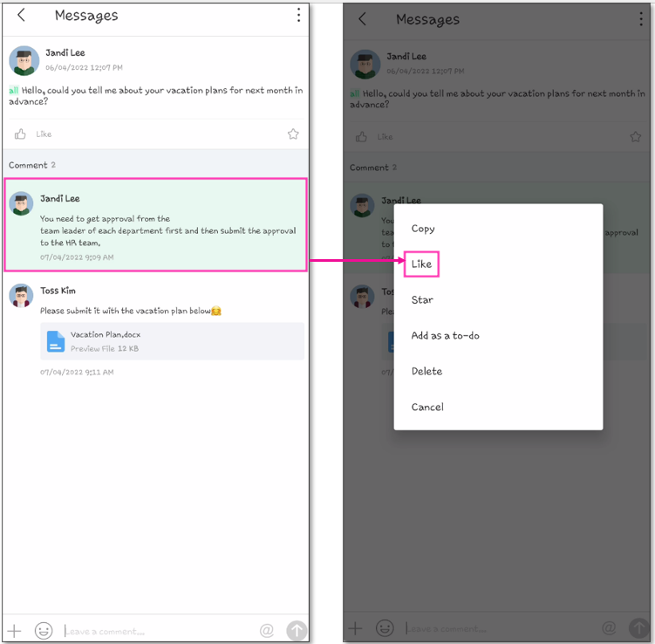Choose Like in the context menu
This screenshot has height=644, width=655.
(x=421, y=264)
